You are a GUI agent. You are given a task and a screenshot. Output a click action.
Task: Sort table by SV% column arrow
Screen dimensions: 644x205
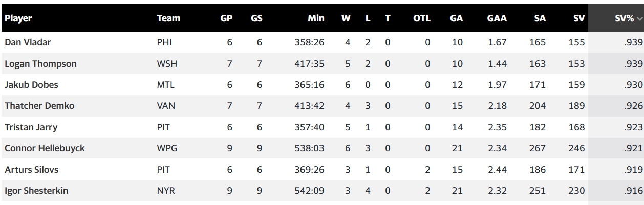pos(639,19)
